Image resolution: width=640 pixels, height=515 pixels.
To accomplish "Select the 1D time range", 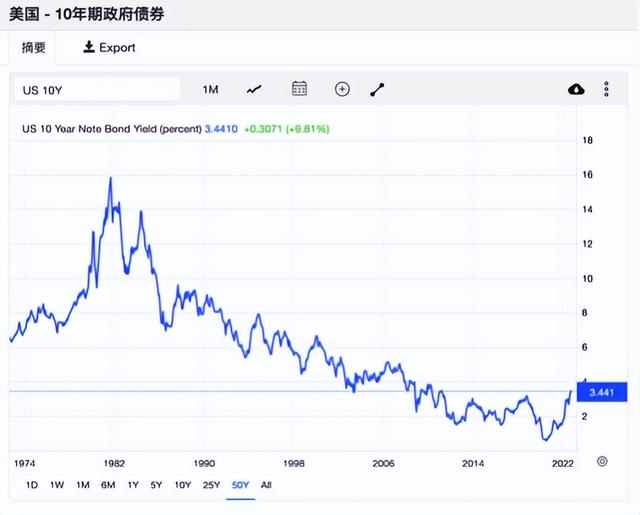I will (32, 485).
